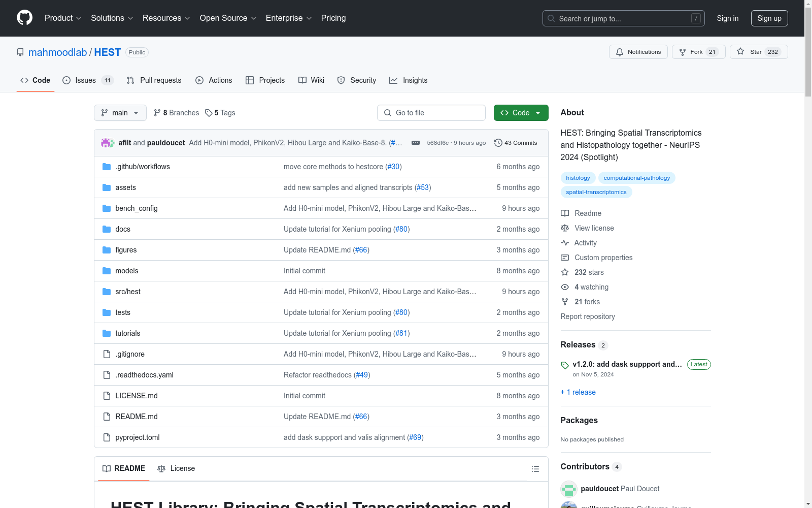The width and height of the screenshot is (812, 508).
Task: Open commit hash 568df6c
Action: tap(437, 143)
